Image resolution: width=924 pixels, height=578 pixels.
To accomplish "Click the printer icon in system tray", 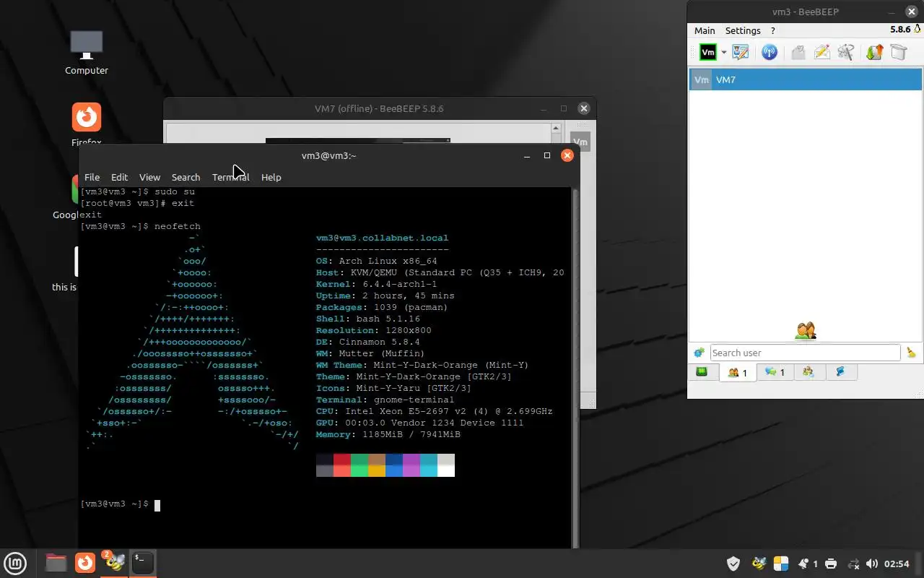I will pos(831,564).
